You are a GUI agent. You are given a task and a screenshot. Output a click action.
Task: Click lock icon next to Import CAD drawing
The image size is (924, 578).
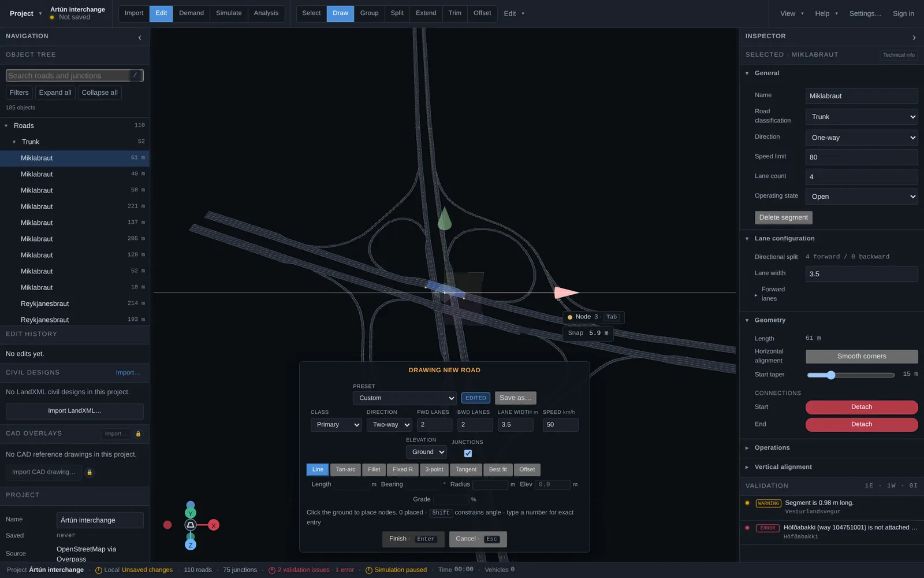[90, 473]
